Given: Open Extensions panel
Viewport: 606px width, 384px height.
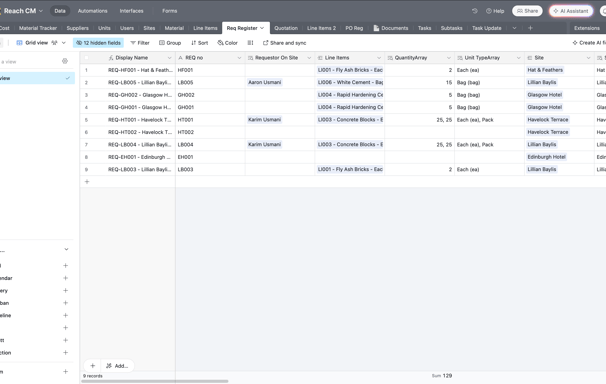Looking at the screenshot, I should (x=587, y=28).
